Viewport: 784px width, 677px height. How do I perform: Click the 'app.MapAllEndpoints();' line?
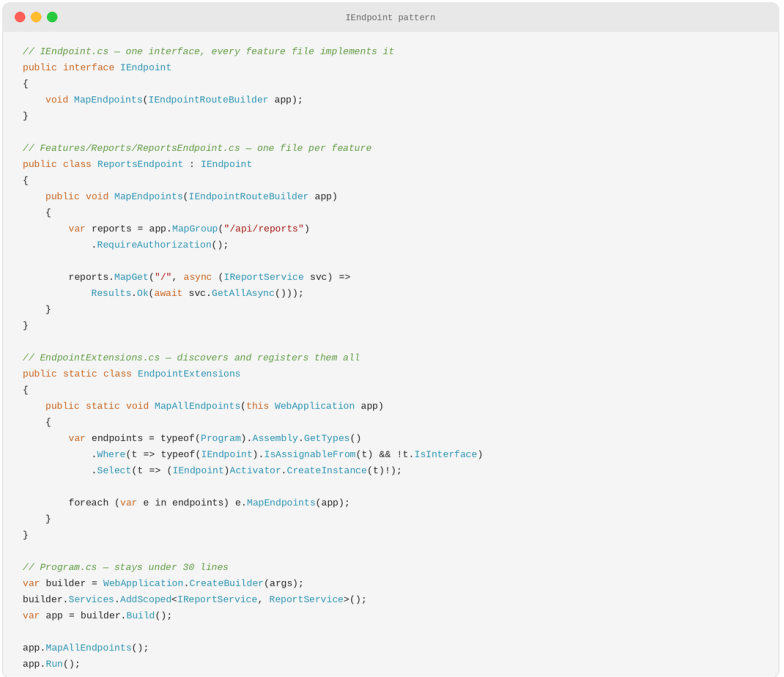click(86, 648)
